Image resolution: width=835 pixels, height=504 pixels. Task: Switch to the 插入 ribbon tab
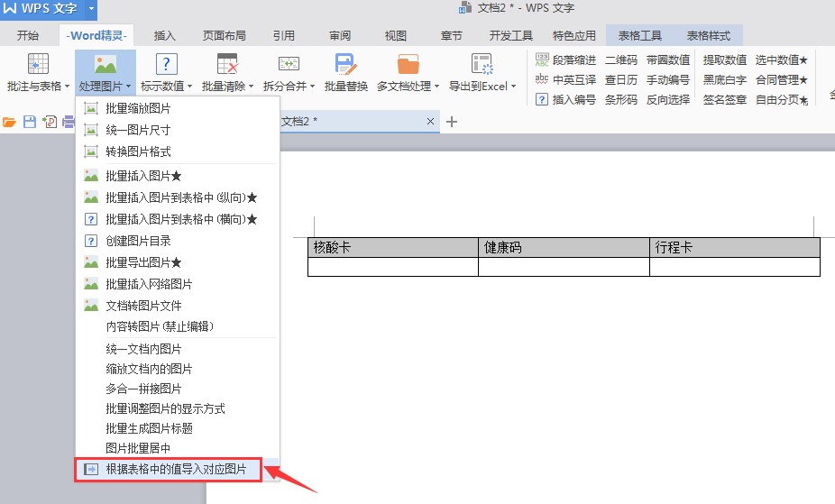(x=164, y=36)
